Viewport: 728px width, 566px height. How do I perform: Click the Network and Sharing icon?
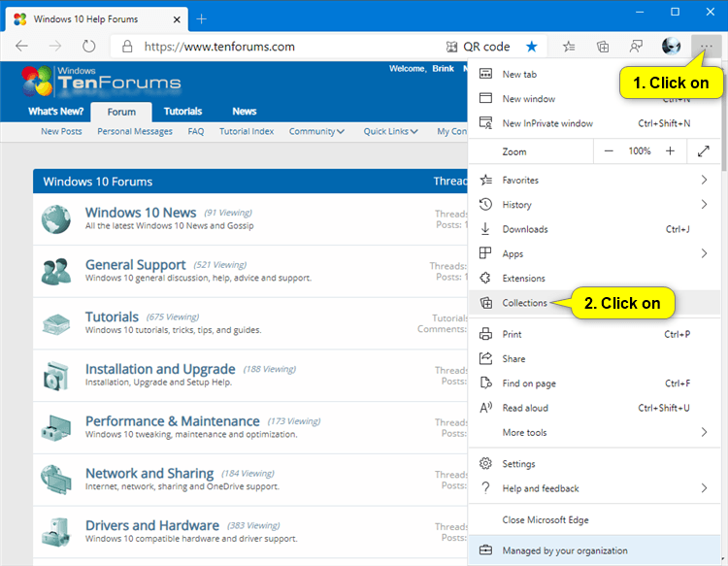point(55,480)
